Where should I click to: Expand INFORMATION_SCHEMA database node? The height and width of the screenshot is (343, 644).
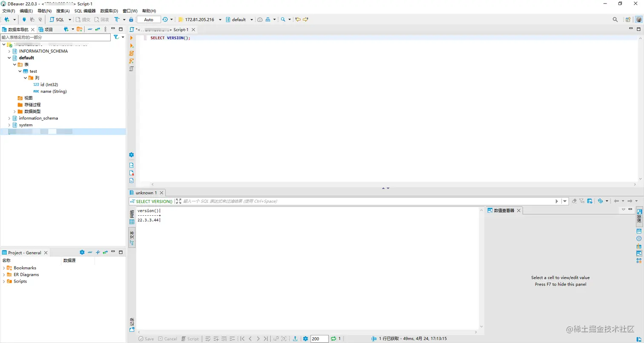pyautogui.click(x=9, y=51)
